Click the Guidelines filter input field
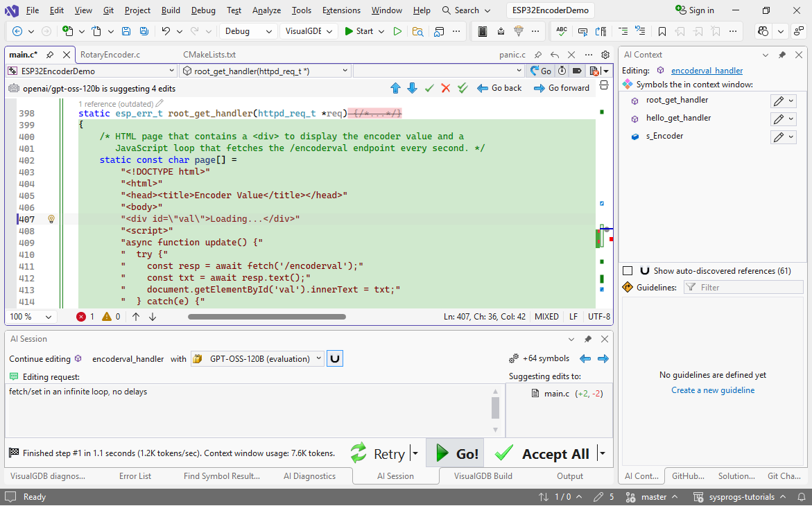Image resolution: width=812 pixels, height=506 pixels. [x=743, y=288]
